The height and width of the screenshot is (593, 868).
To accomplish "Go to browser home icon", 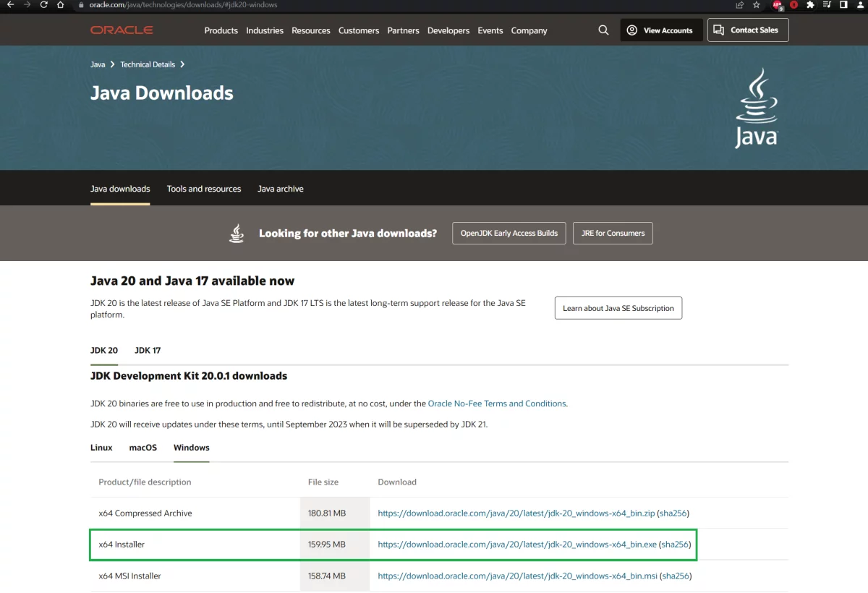I will tap(61, 5).
